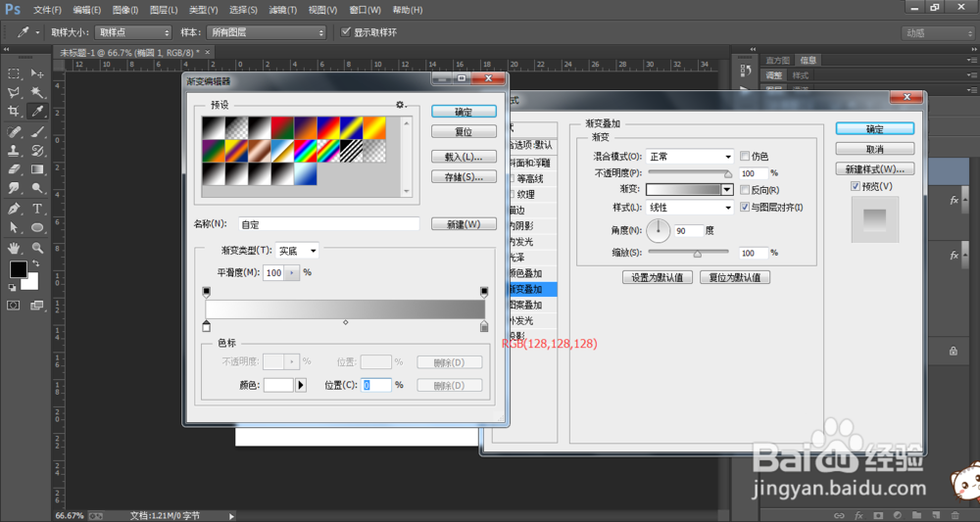980x522 pixels.
Task: Select the Ellipse shape tool
Action: pyautogui.click(x=37, y=228)
